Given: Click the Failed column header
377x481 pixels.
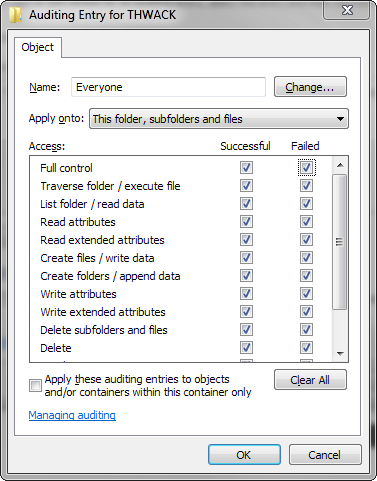Looking at the screenshot, I should tap(305, 146).
